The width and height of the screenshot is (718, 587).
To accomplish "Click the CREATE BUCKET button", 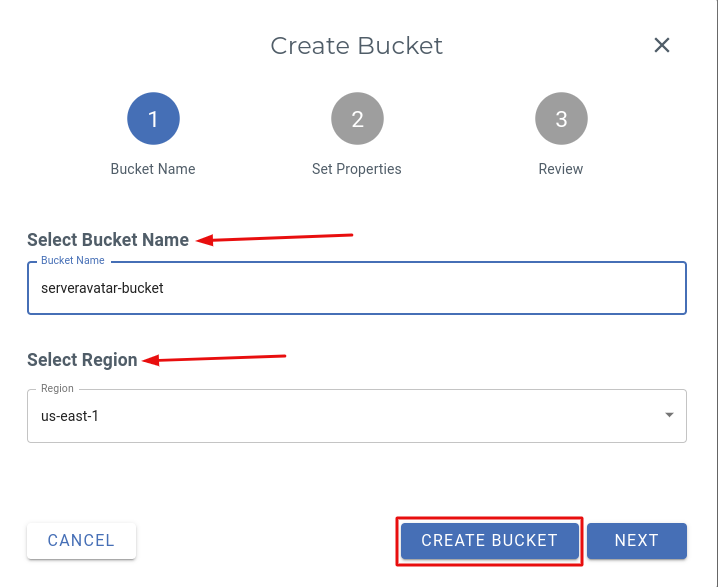I will (489, 541).
